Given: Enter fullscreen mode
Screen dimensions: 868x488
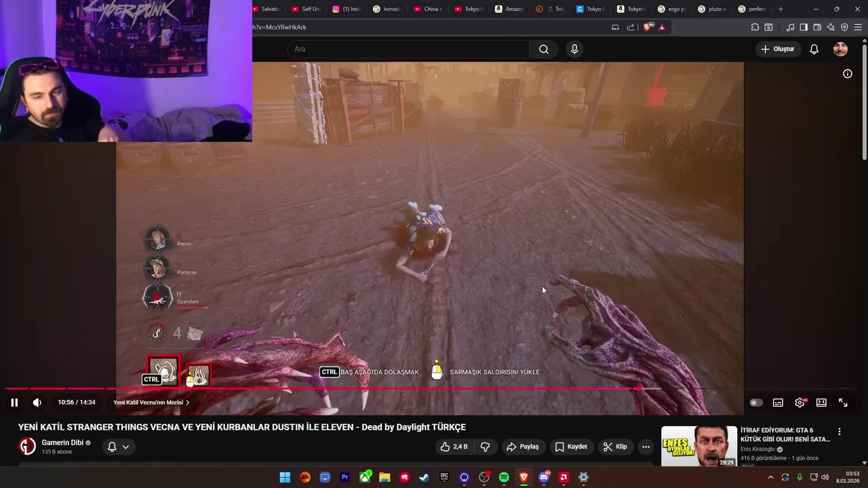Looking at the screenshot, I should tap(843, 403).
